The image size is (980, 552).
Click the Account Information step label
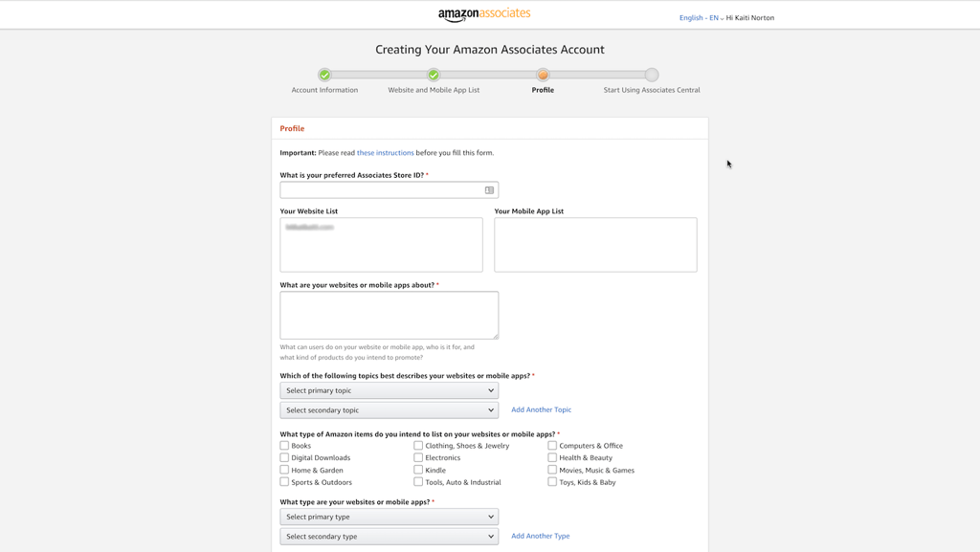point(324,91)
